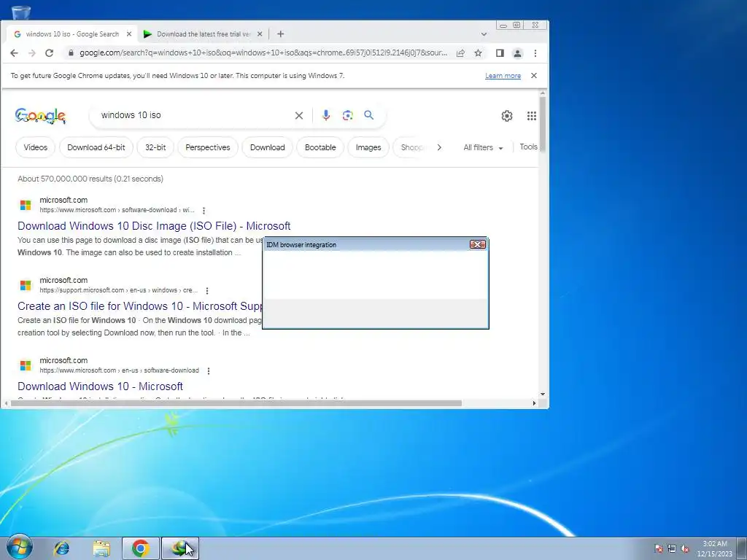Select the Images filter chip
Image resolution: width=747 pixels, height=560 pixels.
click(x=368, y=147)
